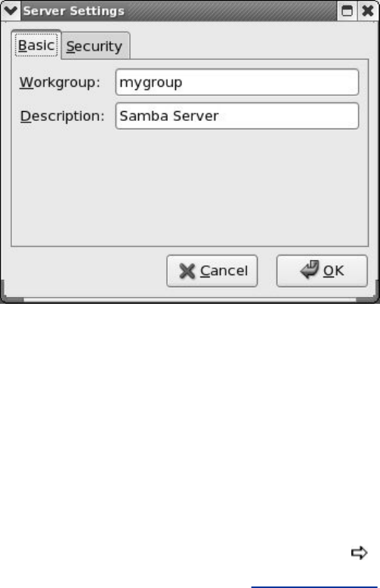This screenshot has height=588, width=380.
Task: Close the Server Settings dialog
Action: (368, 11)
